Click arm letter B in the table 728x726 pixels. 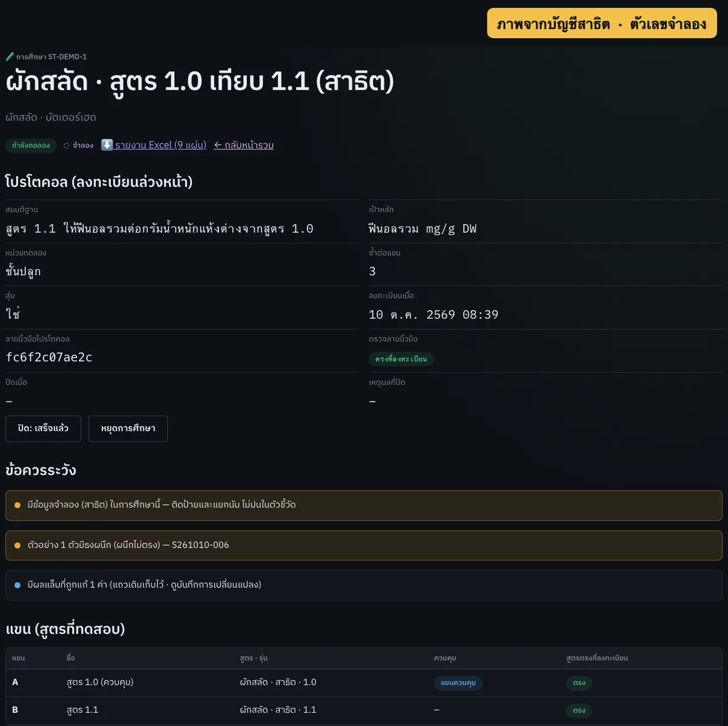click(15, 710)
